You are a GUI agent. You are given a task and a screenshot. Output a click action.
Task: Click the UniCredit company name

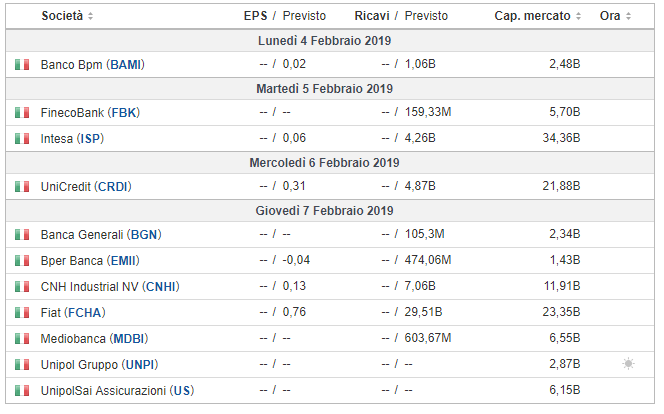tap(66, 186)
